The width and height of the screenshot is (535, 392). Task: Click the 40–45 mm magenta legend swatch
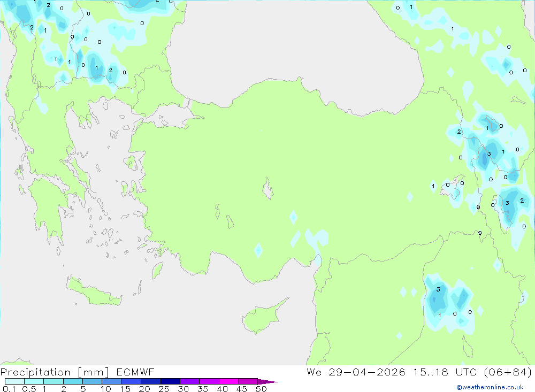[x=228, y=381]
